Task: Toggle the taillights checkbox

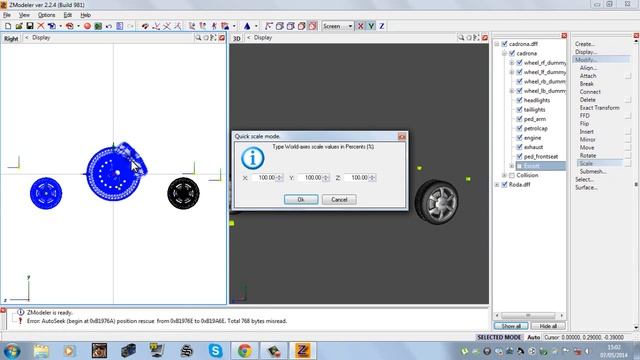Action: click(x=520, y=109)
